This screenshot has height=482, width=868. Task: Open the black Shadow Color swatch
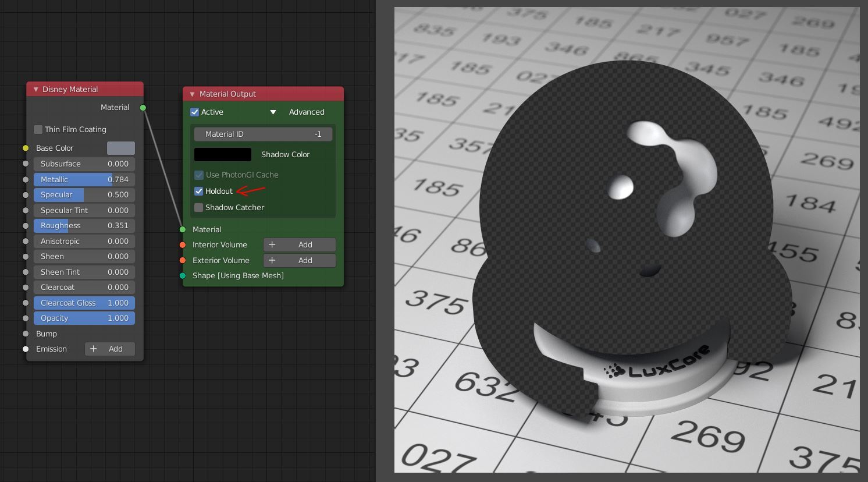click(x=223, y=154)
